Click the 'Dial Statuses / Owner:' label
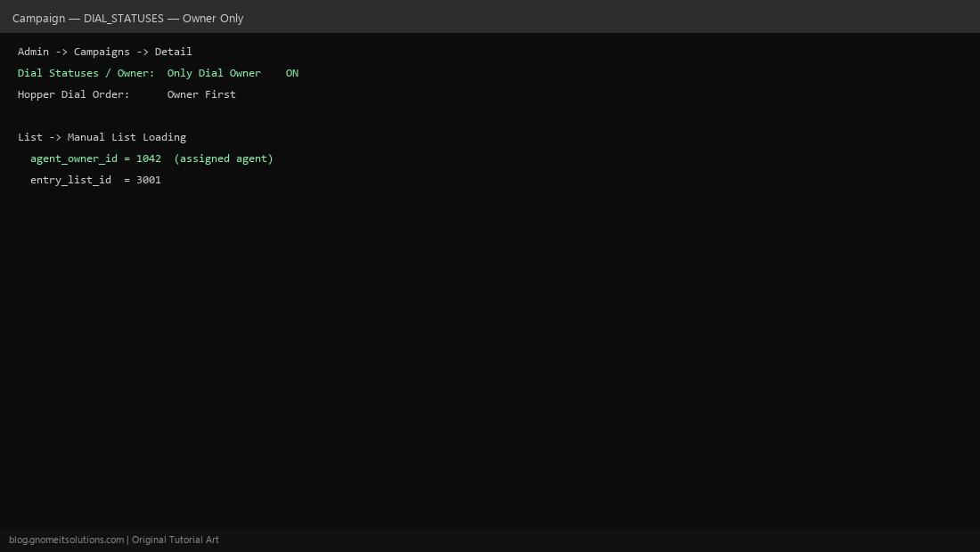 (86, 73)
